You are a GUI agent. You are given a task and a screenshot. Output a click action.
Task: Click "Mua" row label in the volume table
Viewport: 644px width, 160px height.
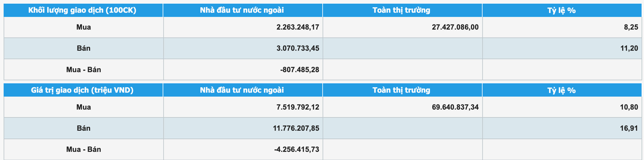[x=84, y=27]
